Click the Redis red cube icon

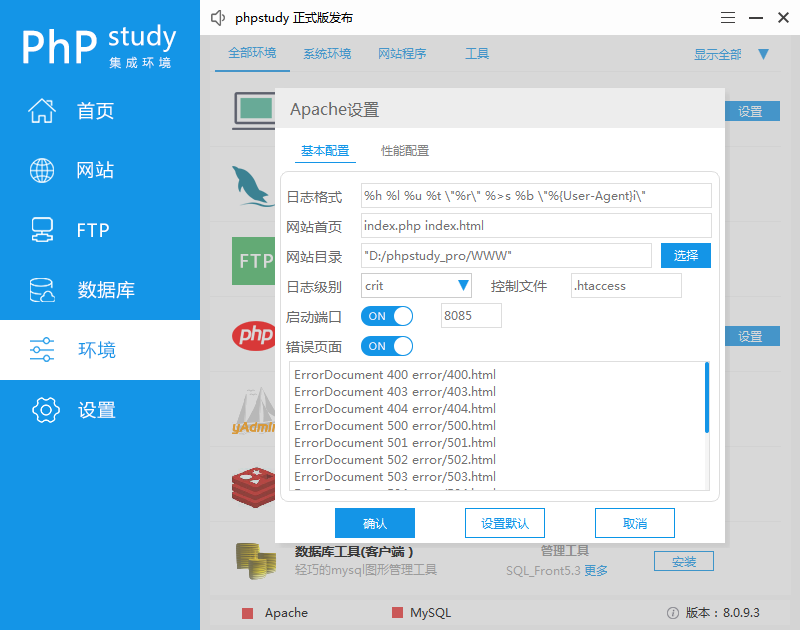pyautogui.click(x=254, y=487)
